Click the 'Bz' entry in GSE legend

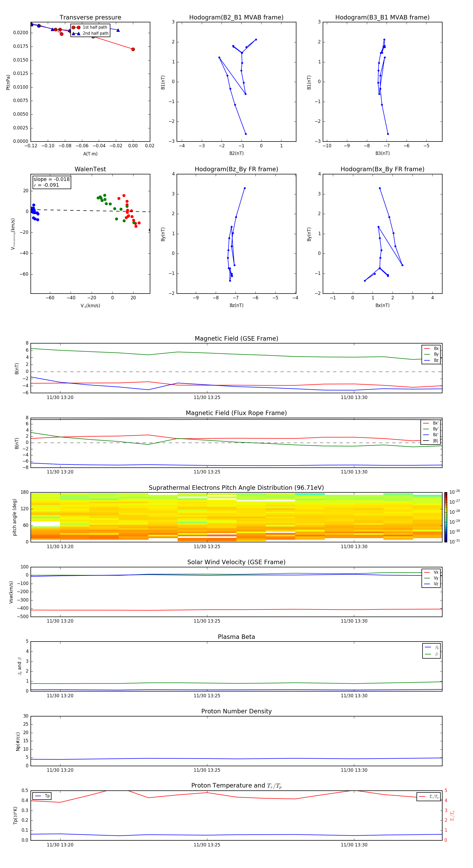[x=431, y=360]
